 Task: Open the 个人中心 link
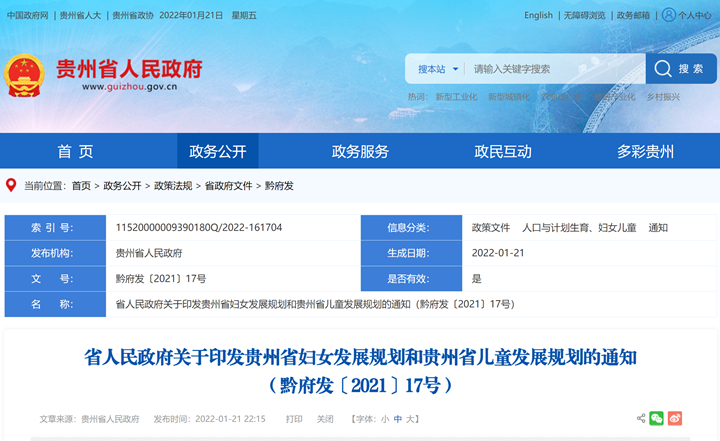pyautogui.click(x=695, y=16)
